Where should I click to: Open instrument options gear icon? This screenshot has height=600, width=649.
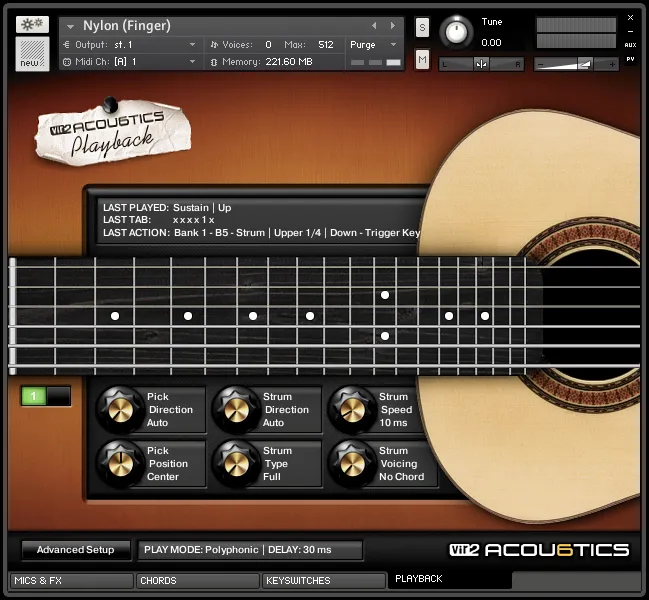click(32, 24)
